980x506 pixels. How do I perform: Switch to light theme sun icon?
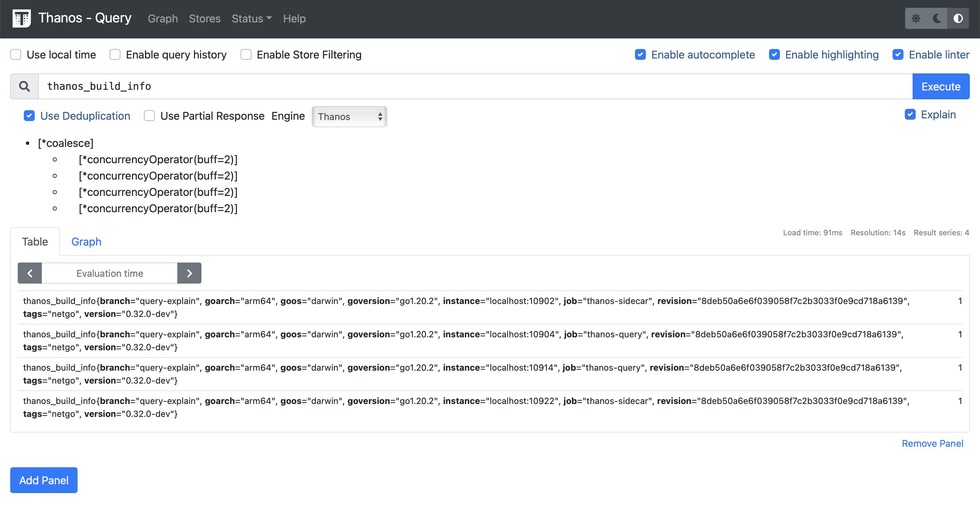916,18
